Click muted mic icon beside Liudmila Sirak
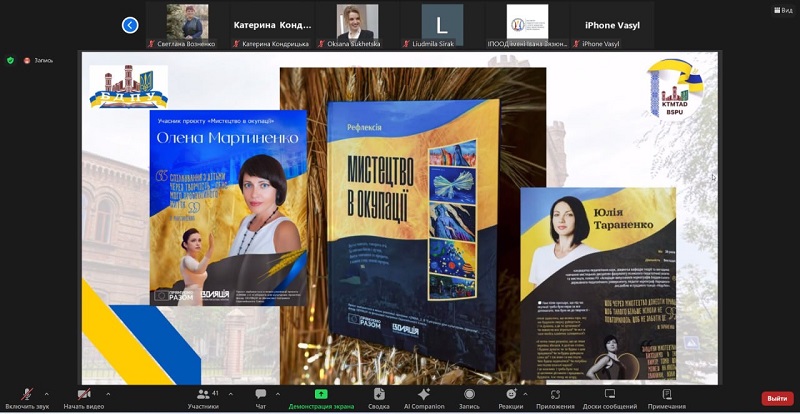Screen dimensions: 800x414 point(406,44)
